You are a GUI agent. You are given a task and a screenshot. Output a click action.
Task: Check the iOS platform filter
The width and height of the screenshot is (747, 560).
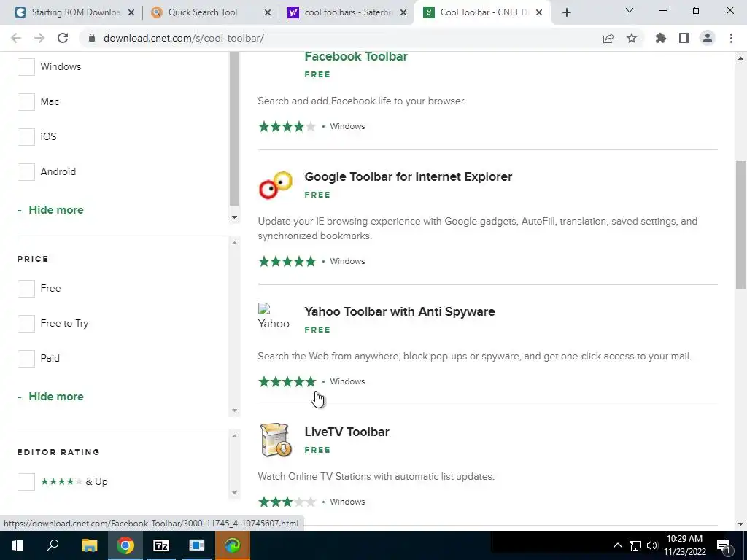tap(26, 136)
